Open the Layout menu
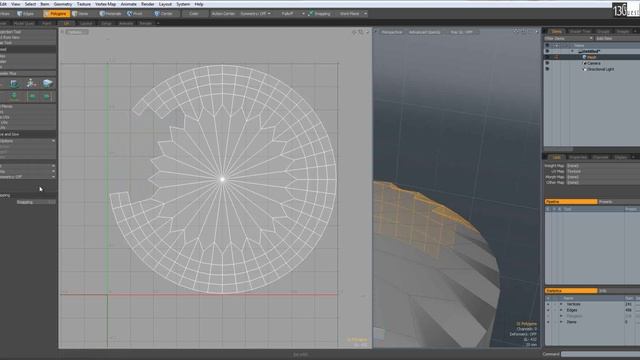This screenshot has width=640, height=360. coord(165,4)
